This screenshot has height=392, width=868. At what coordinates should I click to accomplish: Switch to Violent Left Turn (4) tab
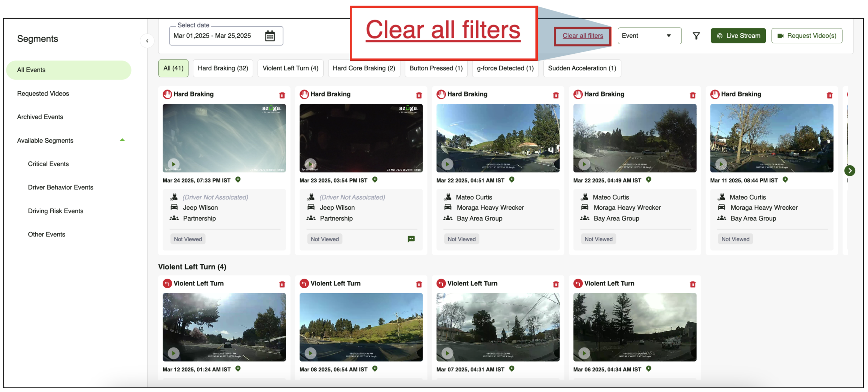click(x=290, y=68)
